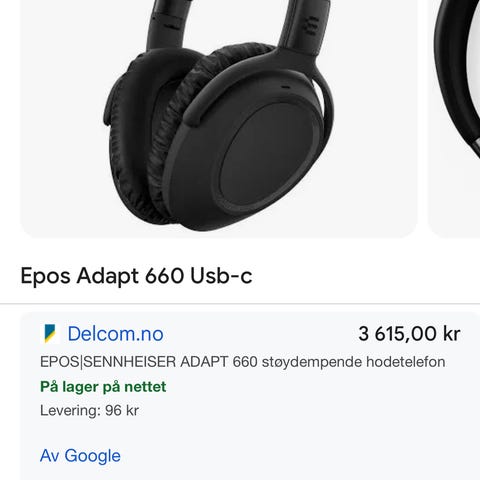Click the Usb-c text in product title
This screenshot has height=480, width=480.
tap(221, 276)
